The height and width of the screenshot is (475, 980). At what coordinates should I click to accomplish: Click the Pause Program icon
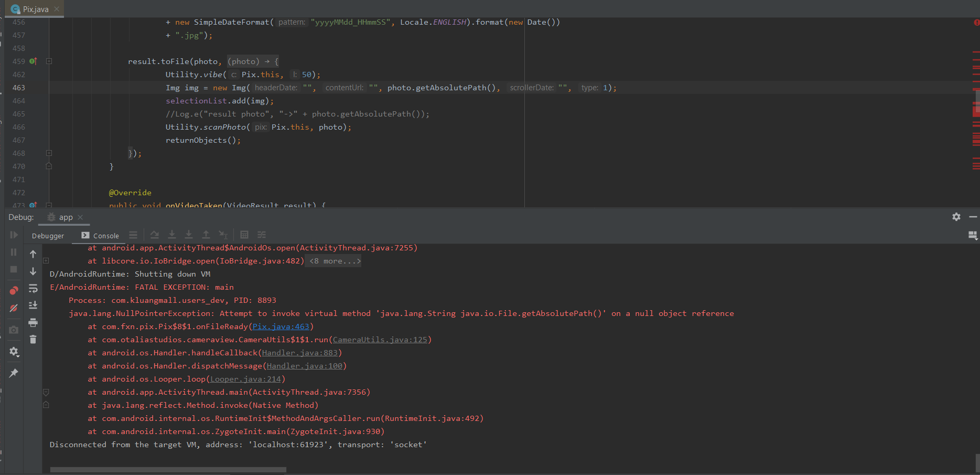point(14,252)
